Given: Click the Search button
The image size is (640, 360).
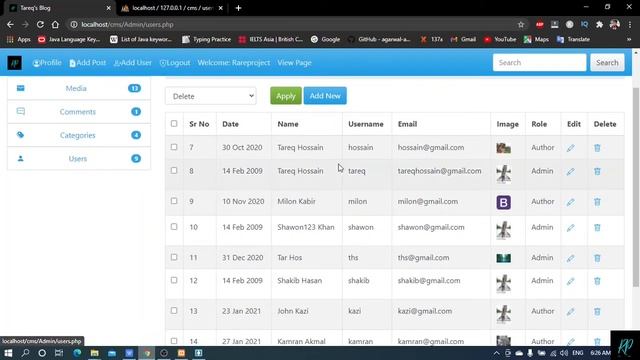Looking at the screenshot, I should [x=607, y=63].
